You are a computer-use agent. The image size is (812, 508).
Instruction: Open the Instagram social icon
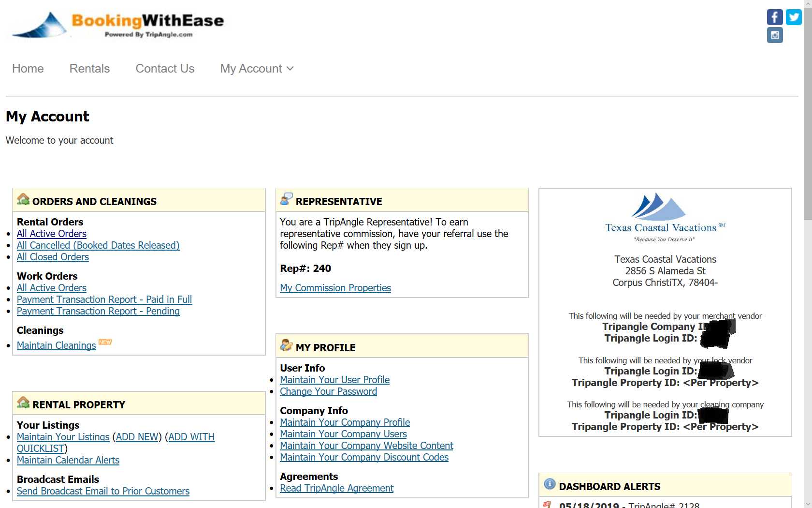(x=775, y=35)
